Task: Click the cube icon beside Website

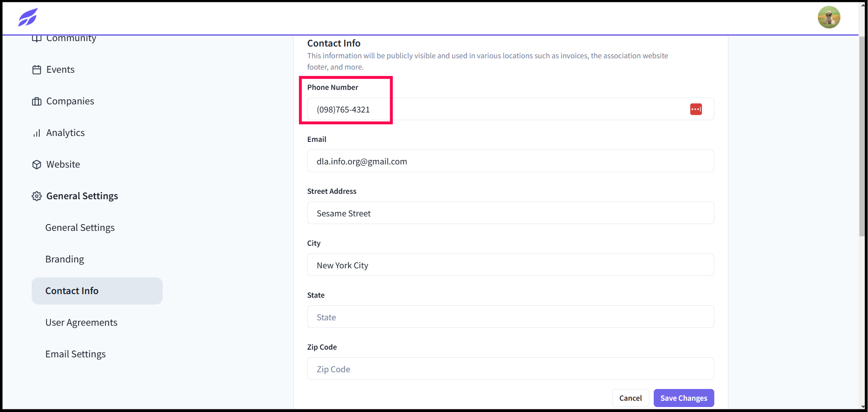Action: (37, 164)
